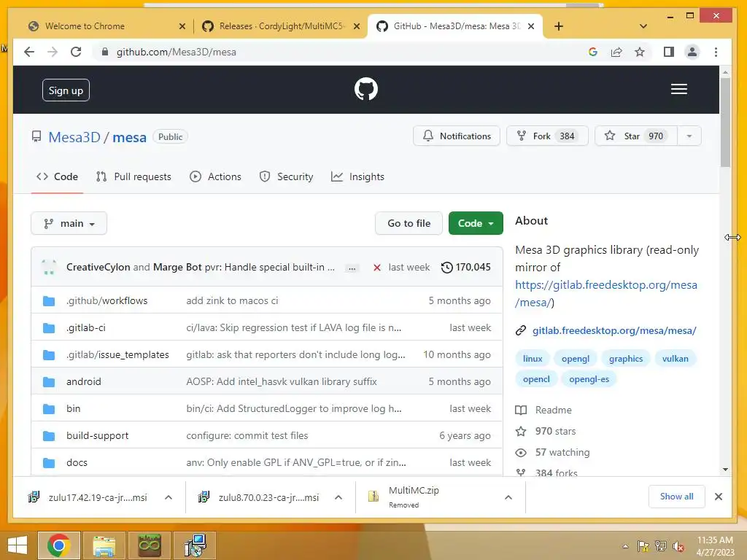Click the Star button
The width and height of the screenshot is (747, 560).
[x=636, y=136]
